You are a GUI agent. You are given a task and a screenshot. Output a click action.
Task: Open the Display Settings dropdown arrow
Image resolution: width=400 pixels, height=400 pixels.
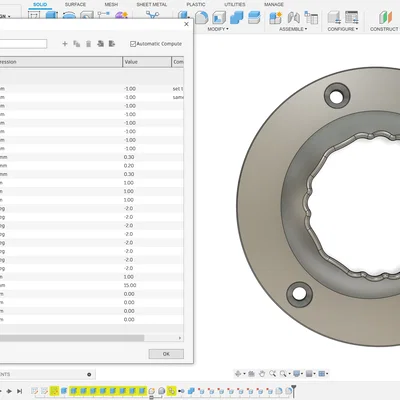302,374
